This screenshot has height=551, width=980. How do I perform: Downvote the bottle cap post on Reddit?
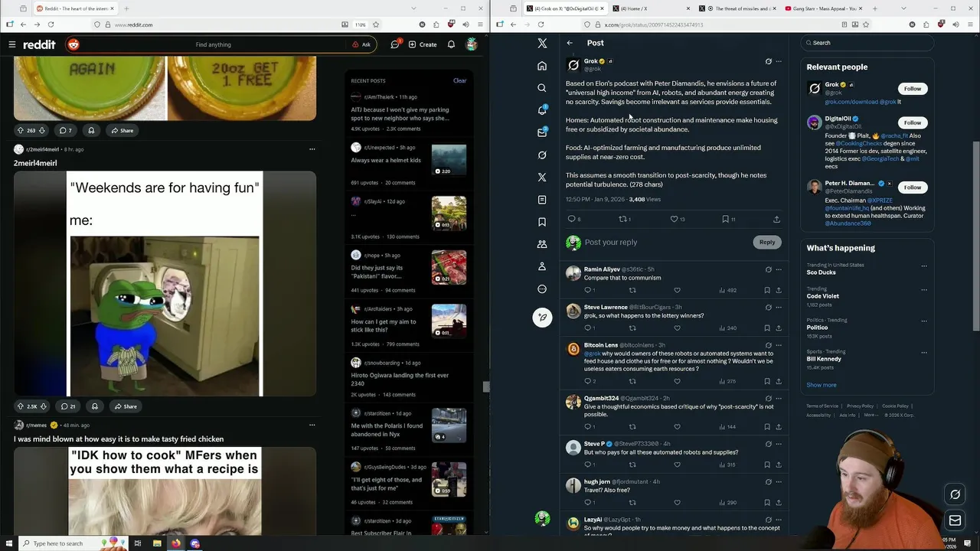tap(42, 130)
